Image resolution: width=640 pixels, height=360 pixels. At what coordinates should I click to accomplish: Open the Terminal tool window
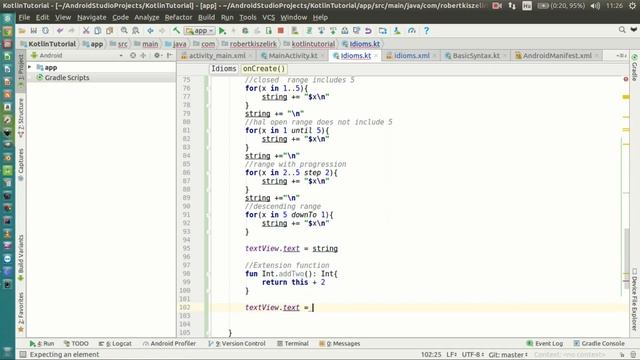point(292,344)
